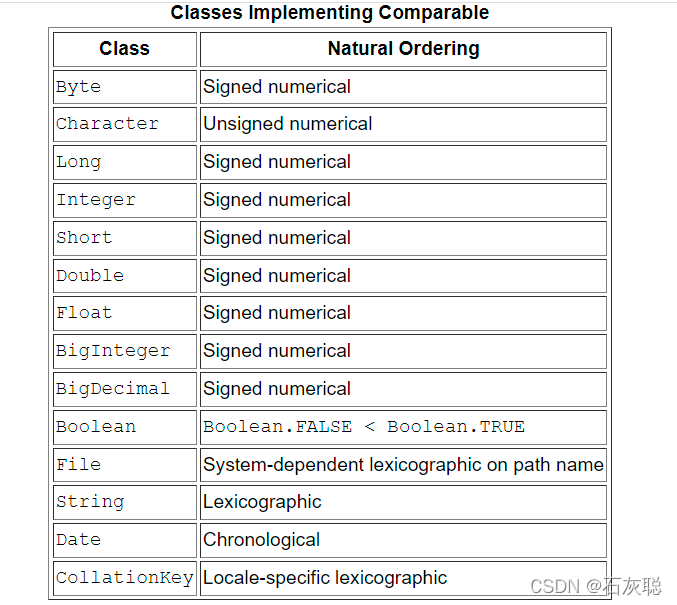Select the Character class cell
The width and height of the screenshot is (677, 605).
(x=125, y=124)
